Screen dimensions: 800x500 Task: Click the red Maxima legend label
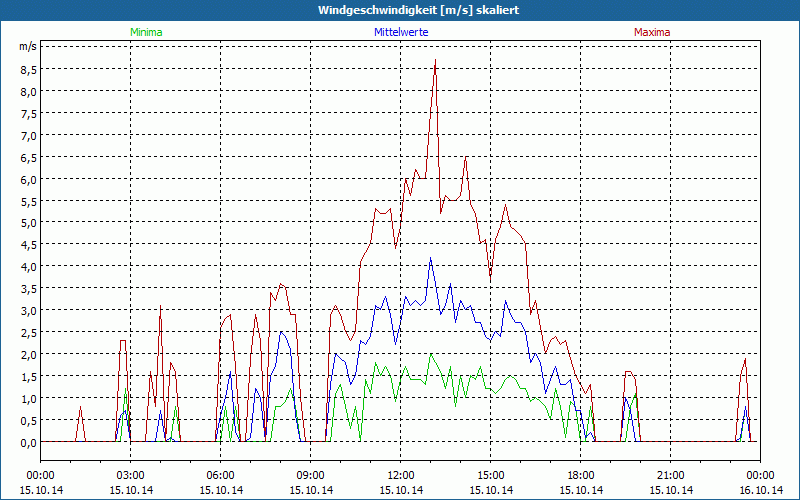[x=652, y=32]
